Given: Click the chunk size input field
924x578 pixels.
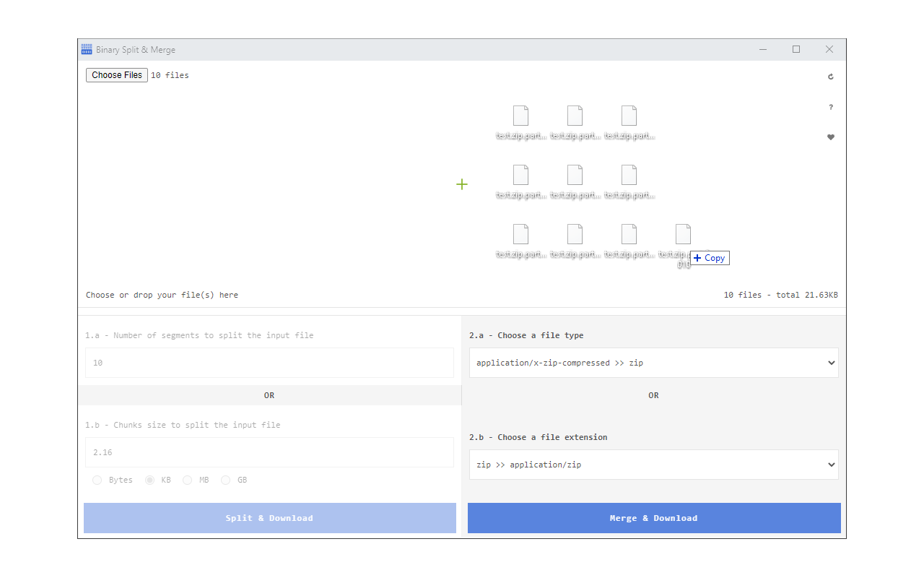Looking at the screenshot, I should [269, 452].
